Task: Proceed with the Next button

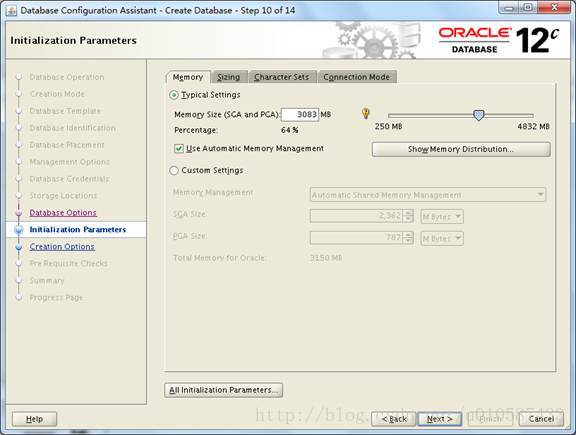Action: point(439,419)
